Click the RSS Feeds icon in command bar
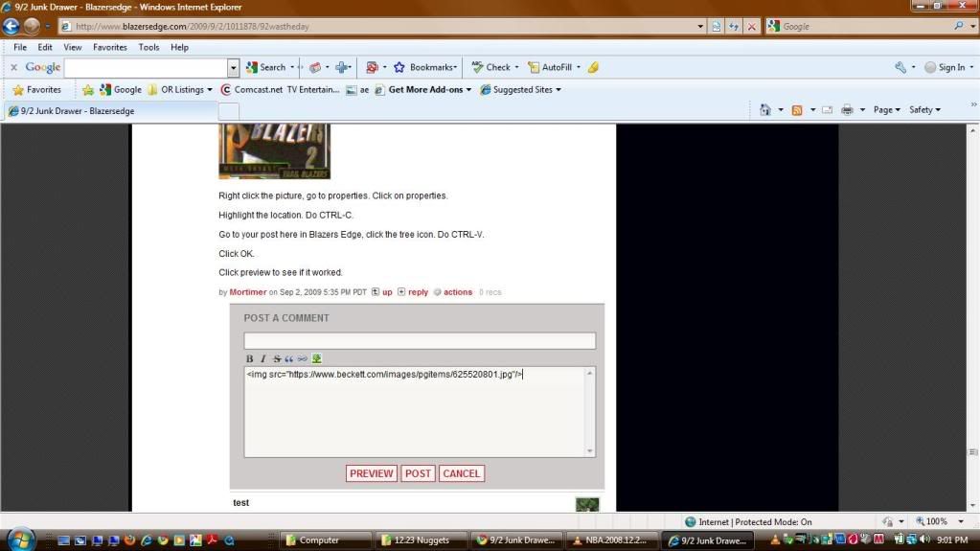This screenshot has width=980, height=551. click(x=797, y=110)
